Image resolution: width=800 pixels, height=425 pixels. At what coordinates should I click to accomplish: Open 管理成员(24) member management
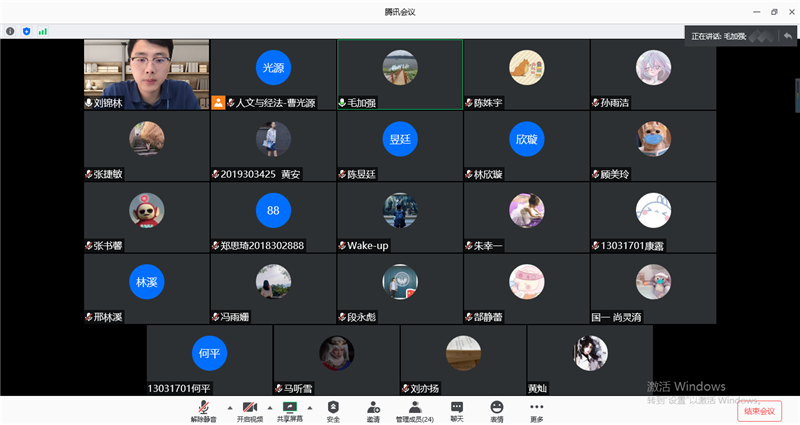pyautogui.click(x=415, y=411)
